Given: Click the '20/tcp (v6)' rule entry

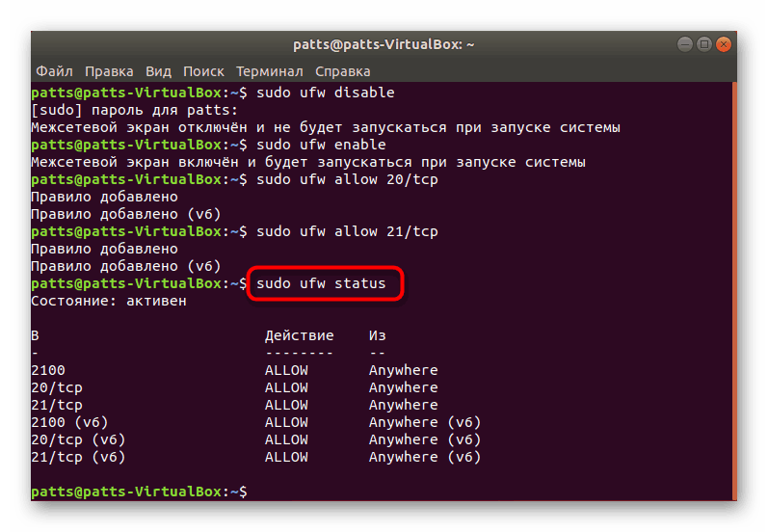Looking at the screenshot, I should 78,439.
